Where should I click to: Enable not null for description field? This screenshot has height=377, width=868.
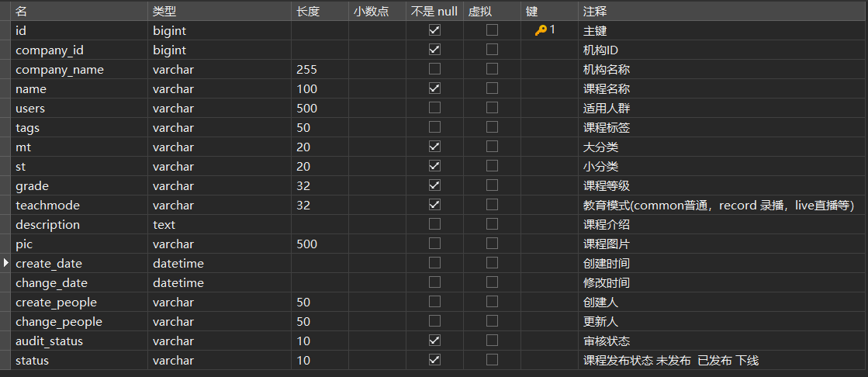[434, 223]
